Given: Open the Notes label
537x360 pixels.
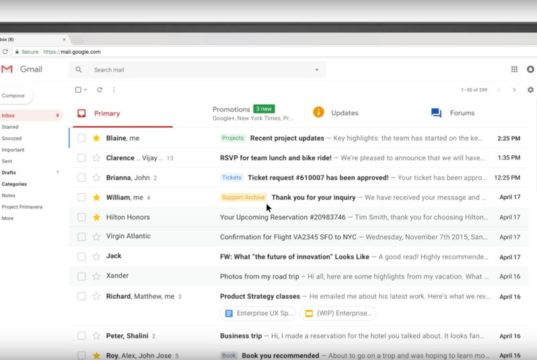Looking at the screenshot, I should tap(9, 196).
